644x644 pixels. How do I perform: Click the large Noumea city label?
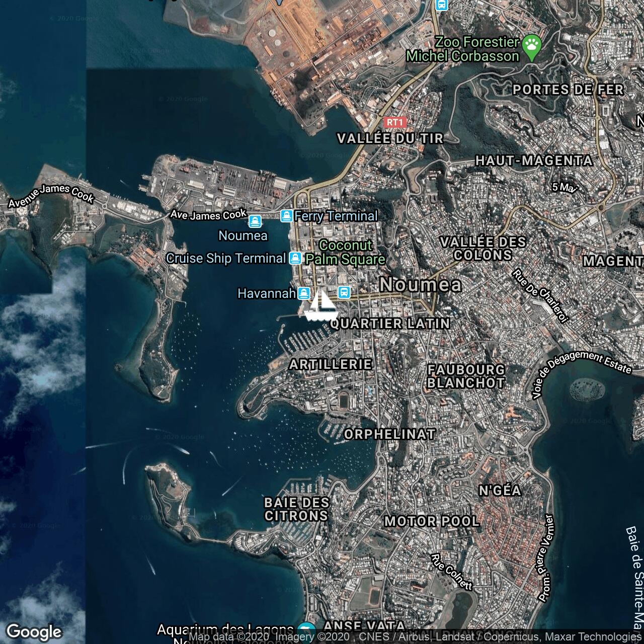pyautogui.click(x=420, y=285)
